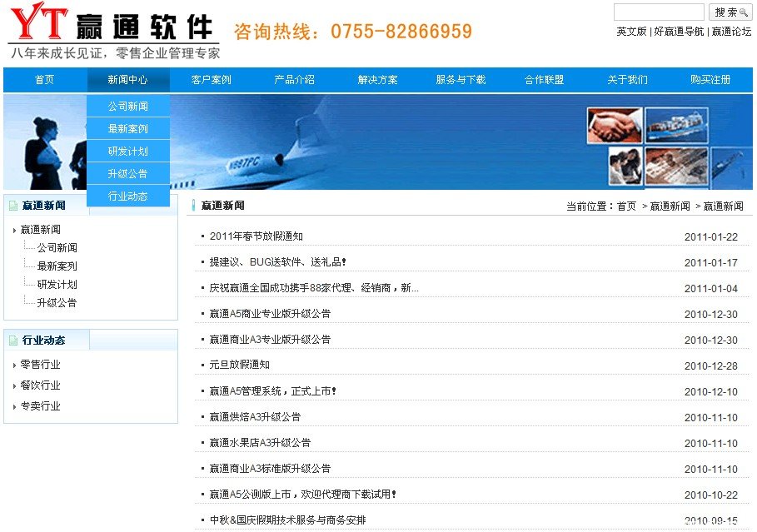The width and height of the screenshot is (757, 532).
Task: Open the 首页 home menu item
Action: [44, 80]
